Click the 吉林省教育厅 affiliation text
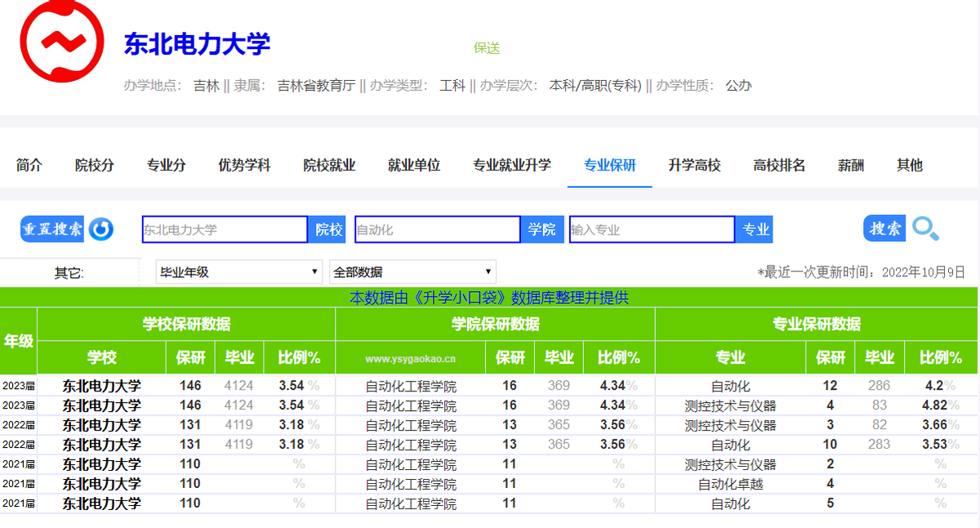This screenshot has height=528, width=980. [317, 85]
